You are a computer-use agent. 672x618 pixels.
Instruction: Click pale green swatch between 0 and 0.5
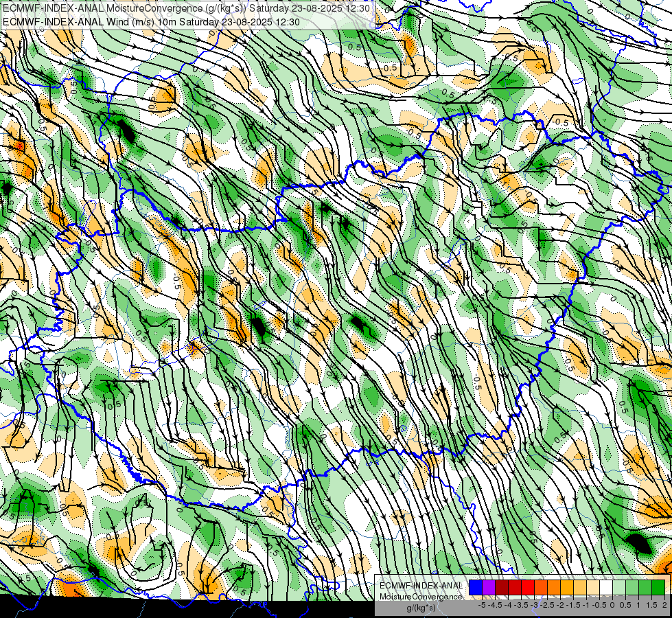click(619, 588)
